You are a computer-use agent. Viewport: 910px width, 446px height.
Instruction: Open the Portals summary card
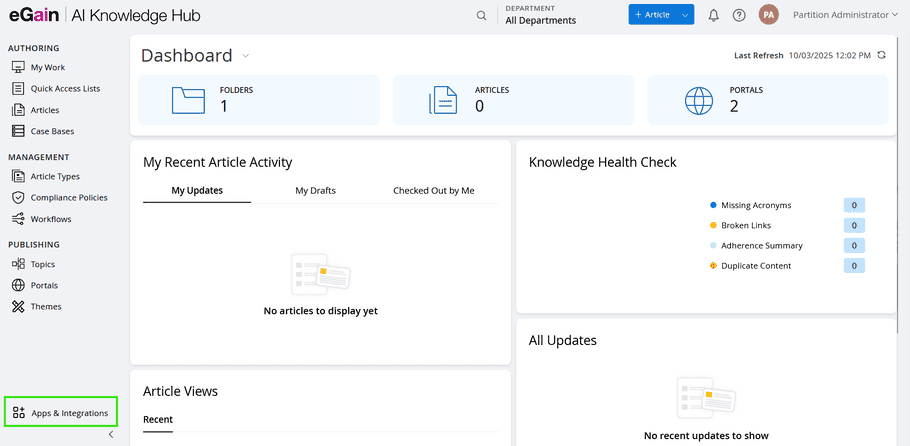click(x=767, y=100)
